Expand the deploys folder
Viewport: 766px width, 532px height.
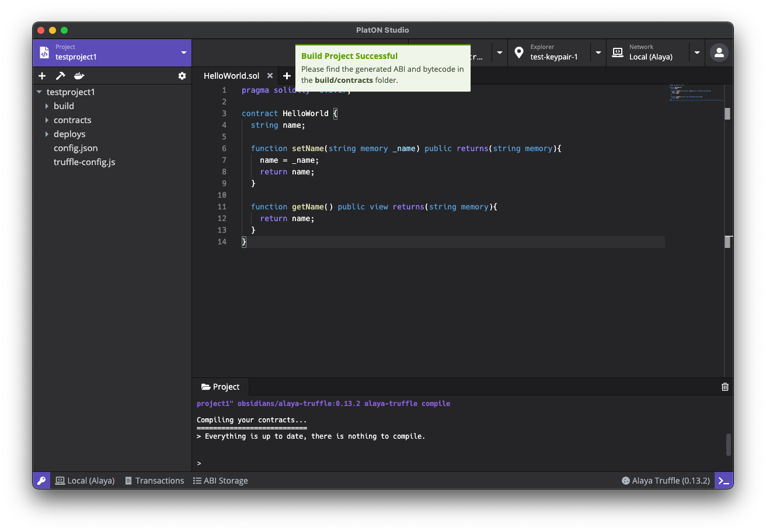coord(47,134)
